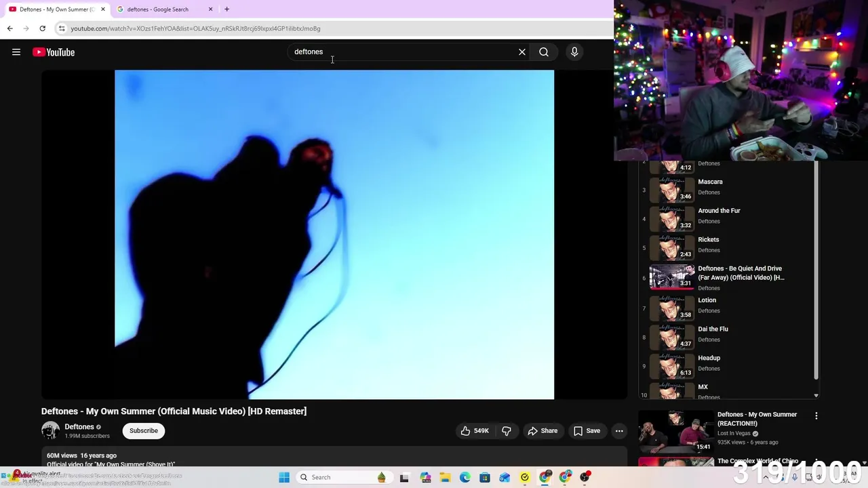Close the My Own Summer browser tab
Screen dimensions: 868x488
[x=103, y=9]
